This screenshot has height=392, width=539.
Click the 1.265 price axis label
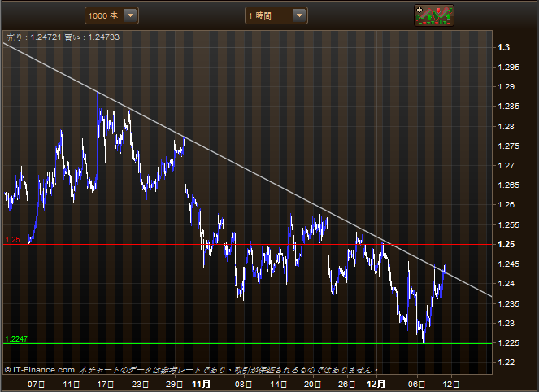[508, 185]
